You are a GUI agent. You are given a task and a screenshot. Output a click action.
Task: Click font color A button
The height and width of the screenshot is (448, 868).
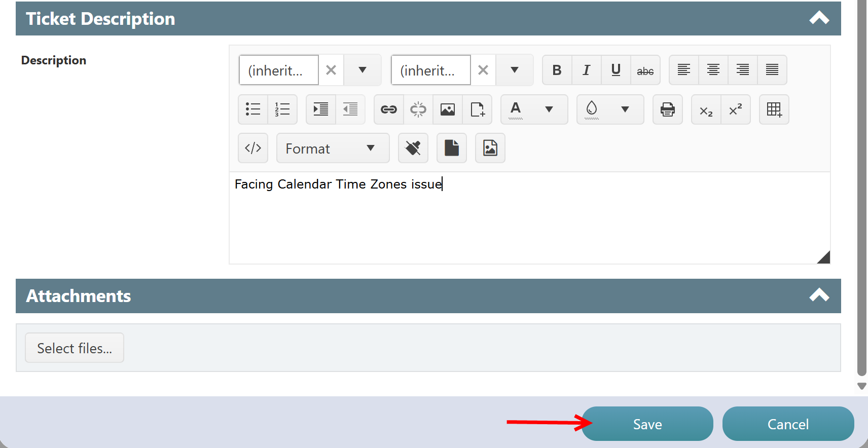(x=516, y=109)
